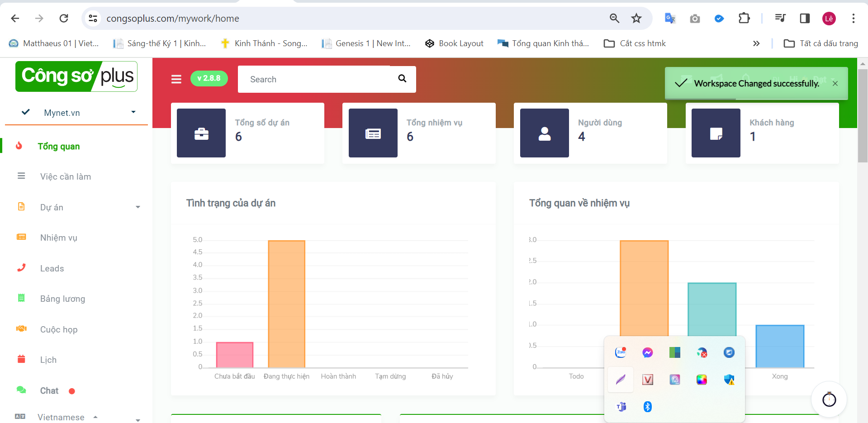Toggle the Chrome side panel
The width and height of the screenshot is (868, 423).
tap(804, 19)
